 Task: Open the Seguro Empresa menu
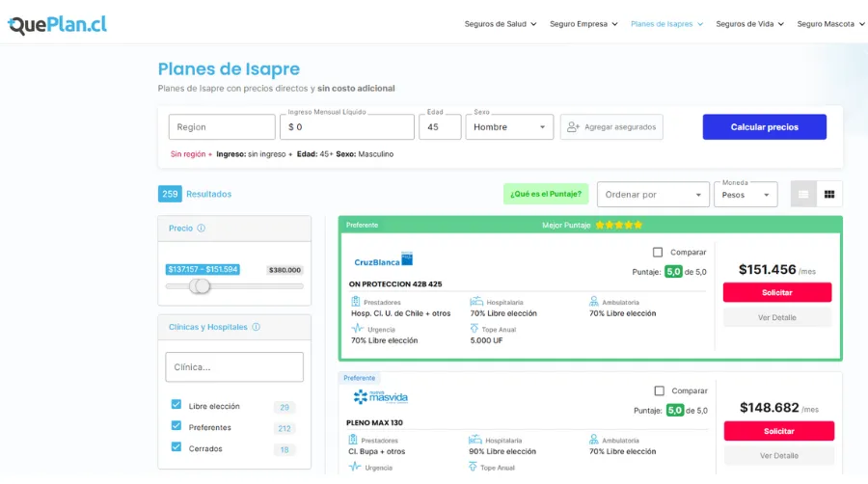(583, 24)
